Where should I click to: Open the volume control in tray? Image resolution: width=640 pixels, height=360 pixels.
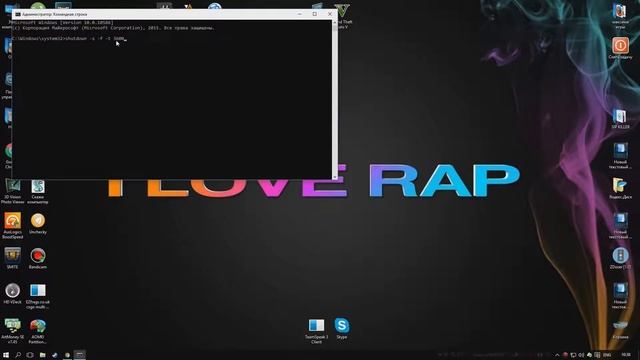tap(581, 355)
